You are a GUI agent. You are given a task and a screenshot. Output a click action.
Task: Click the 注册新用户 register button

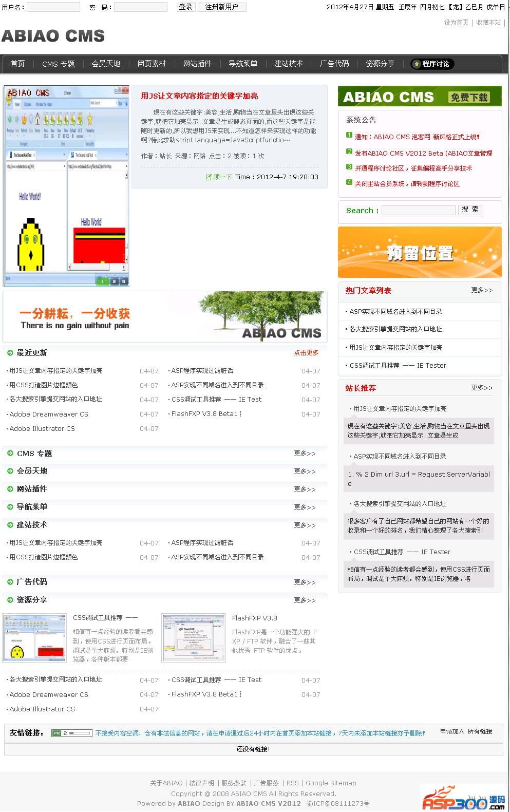(x=222, y=7)
